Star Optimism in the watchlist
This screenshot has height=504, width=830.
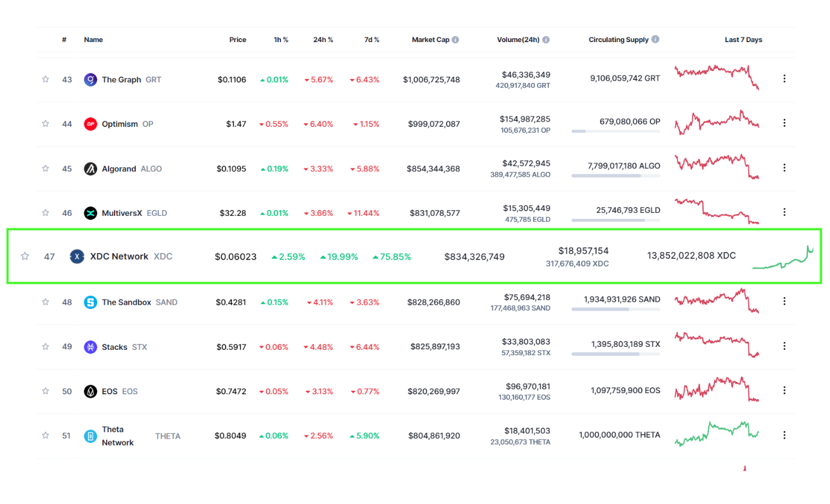coord(45,123)
